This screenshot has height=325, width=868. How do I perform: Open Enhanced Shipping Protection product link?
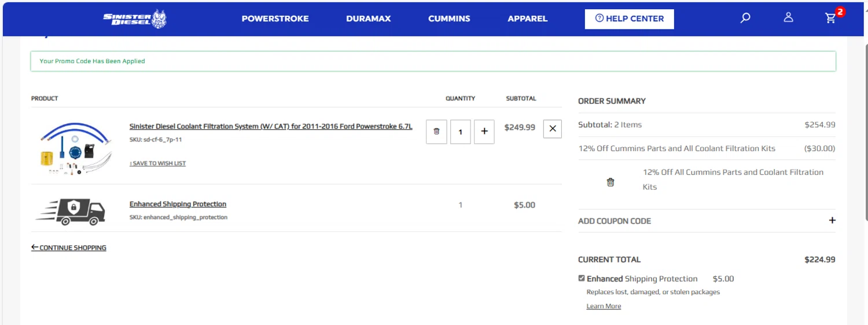178,204
